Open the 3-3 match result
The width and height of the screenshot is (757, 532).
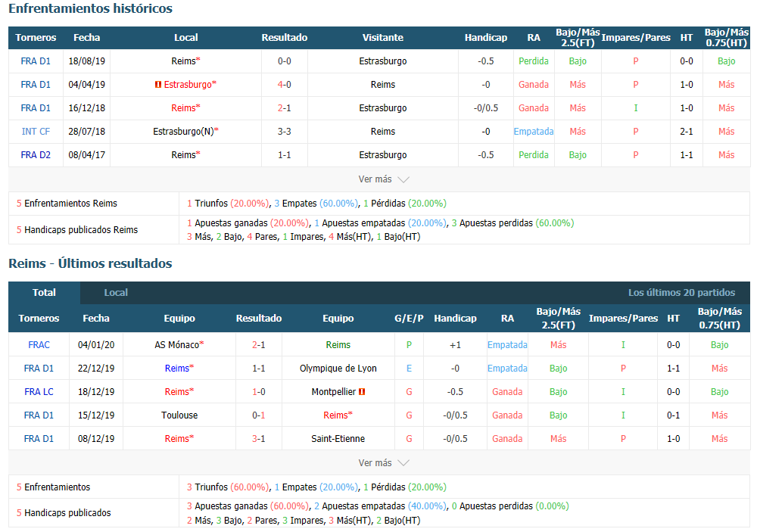285,132
